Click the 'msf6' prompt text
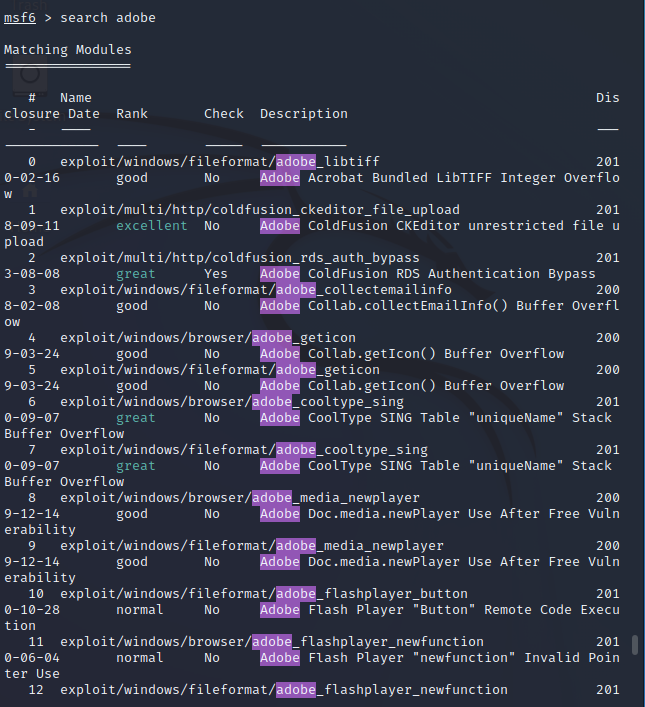This screenshot has height=707, width=645. (20, 18)
